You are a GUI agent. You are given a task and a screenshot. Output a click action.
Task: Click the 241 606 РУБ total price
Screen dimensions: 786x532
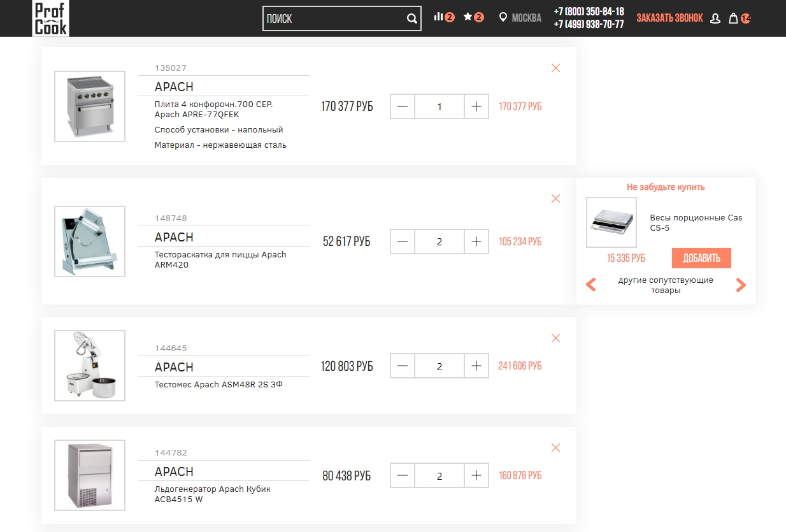(520, 366)
